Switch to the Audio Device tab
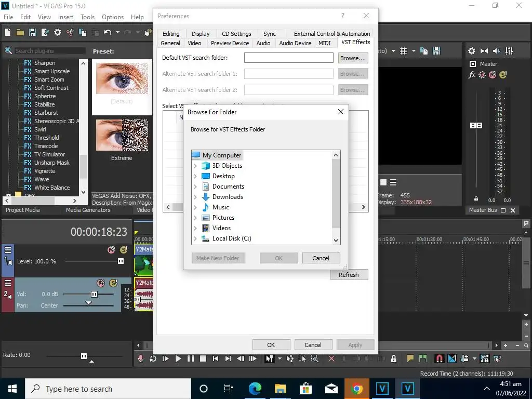Image resolution: width=532 pixels, height=399 pixels. [295, 43]
